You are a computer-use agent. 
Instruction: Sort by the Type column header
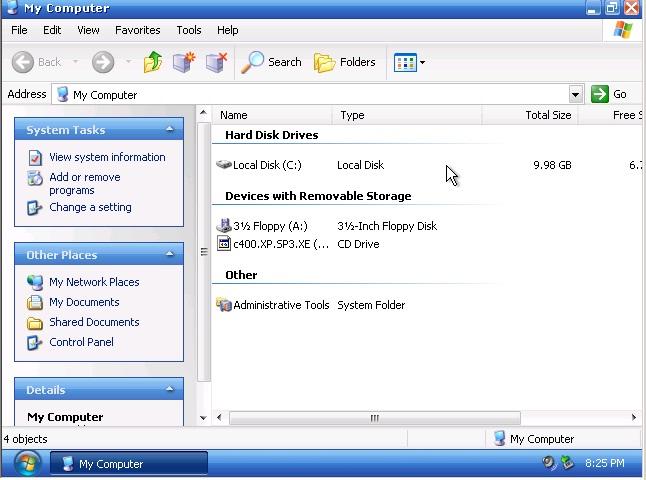407,115
